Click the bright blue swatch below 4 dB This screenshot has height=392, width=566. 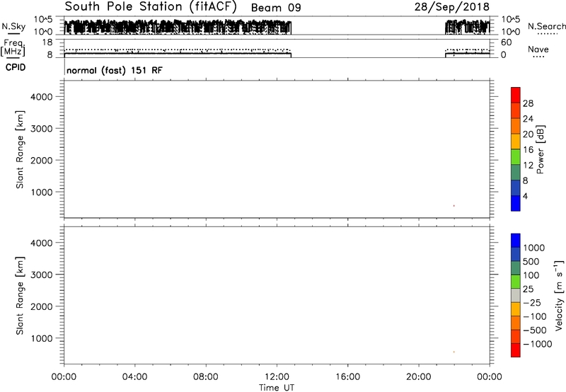pyautogui.click(x=516, y=203)
